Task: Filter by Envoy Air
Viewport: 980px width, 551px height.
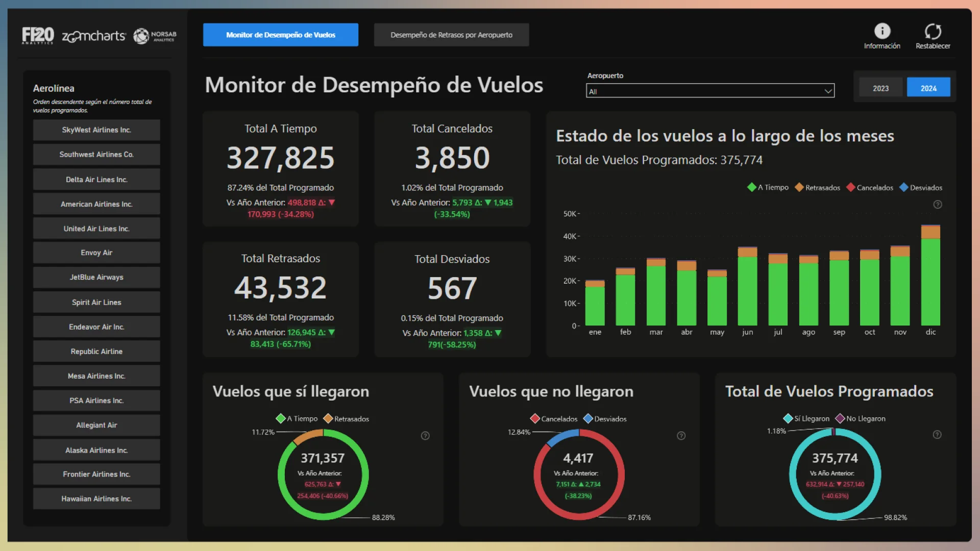Action: [96, 253]
